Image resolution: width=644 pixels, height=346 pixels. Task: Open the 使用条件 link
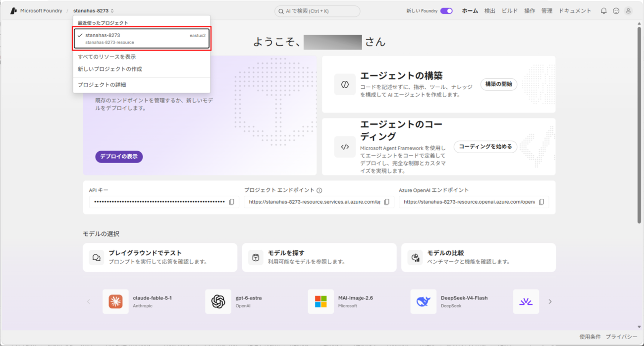(x=590, y=337)
